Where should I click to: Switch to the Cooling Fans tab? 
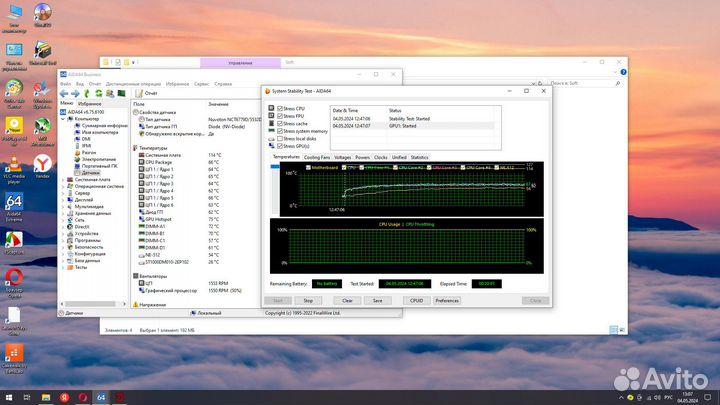tap(318, 157)
